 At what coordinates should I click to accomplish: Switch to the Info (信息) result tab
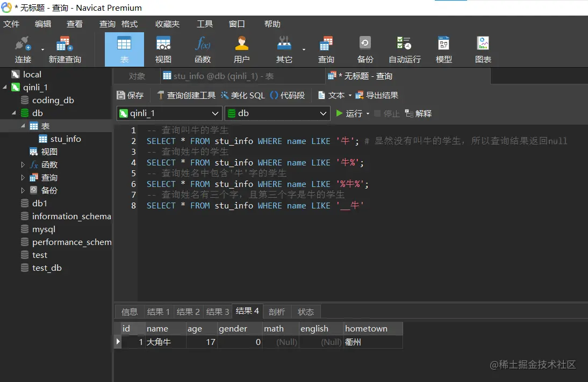(130, 312)
